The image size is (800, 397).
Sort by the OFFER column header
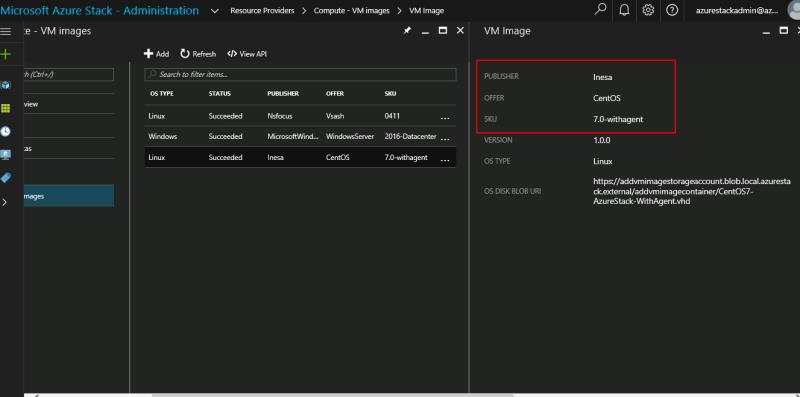point(335,94)
